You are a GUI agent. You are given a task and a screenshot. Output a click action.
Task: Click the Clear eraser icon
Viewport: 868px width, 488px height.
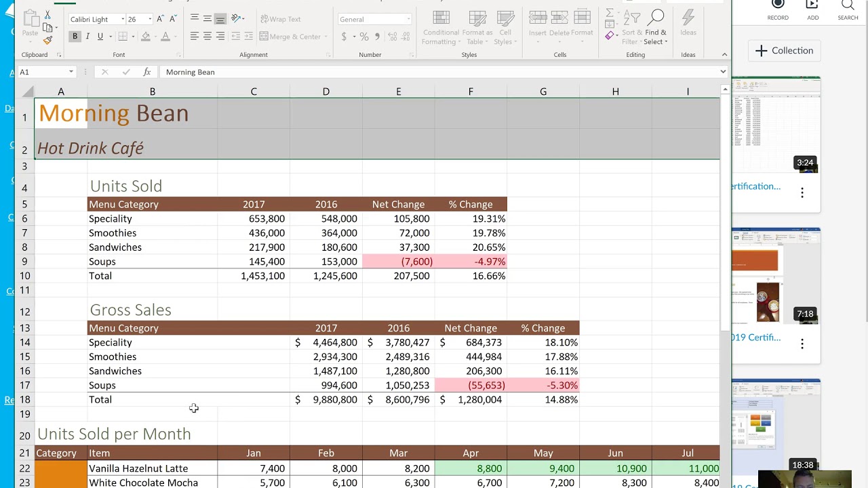(x=609, y=35)
